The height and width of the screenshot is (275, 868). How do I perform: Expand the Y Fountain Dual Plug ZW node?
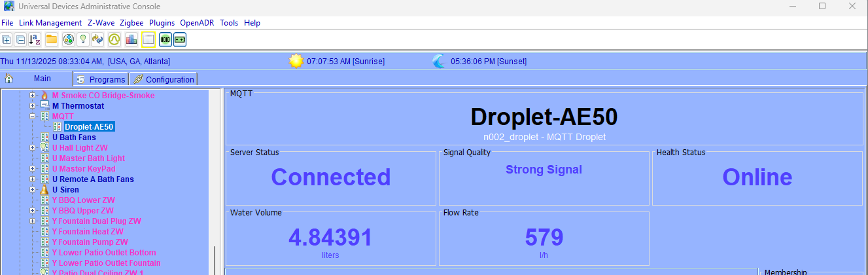[32, 221]
